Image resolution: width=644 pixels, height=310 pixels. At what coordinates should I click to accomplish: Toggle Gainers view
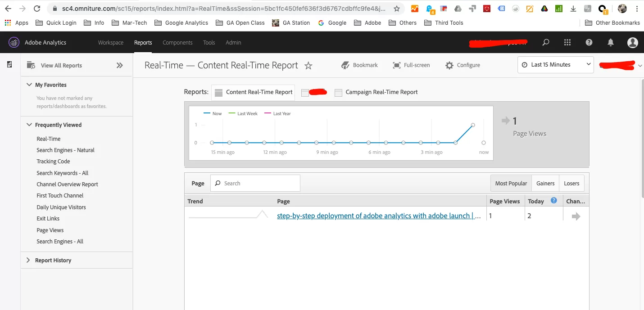545,183
